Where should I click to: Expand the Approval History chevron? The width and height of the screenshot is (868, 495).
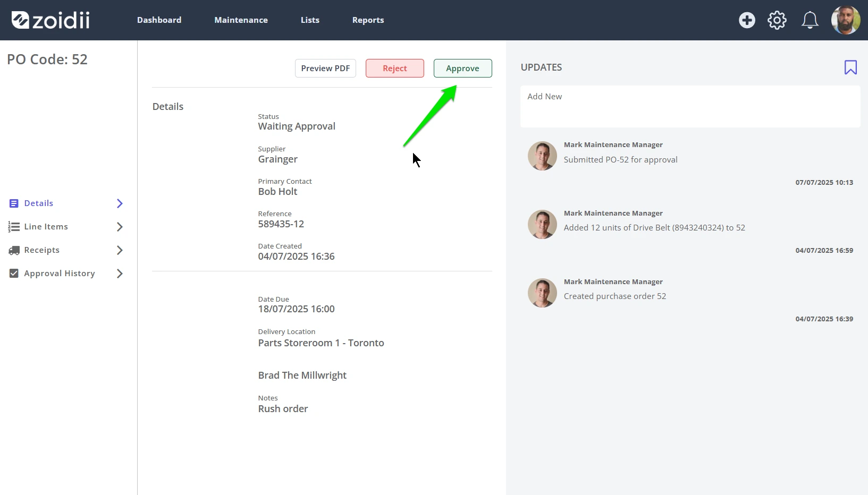coord(120,274)
